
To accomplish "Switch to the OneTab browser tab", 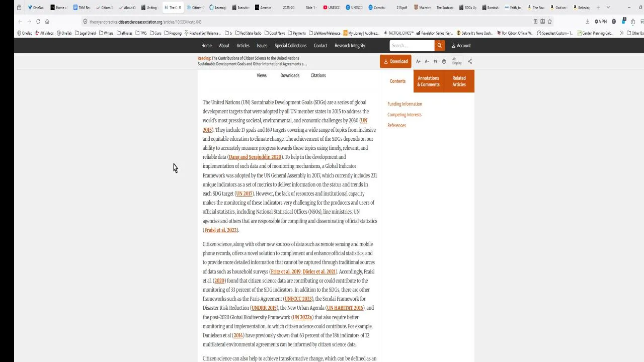I will pyautogui.click(x=35, y=8).
